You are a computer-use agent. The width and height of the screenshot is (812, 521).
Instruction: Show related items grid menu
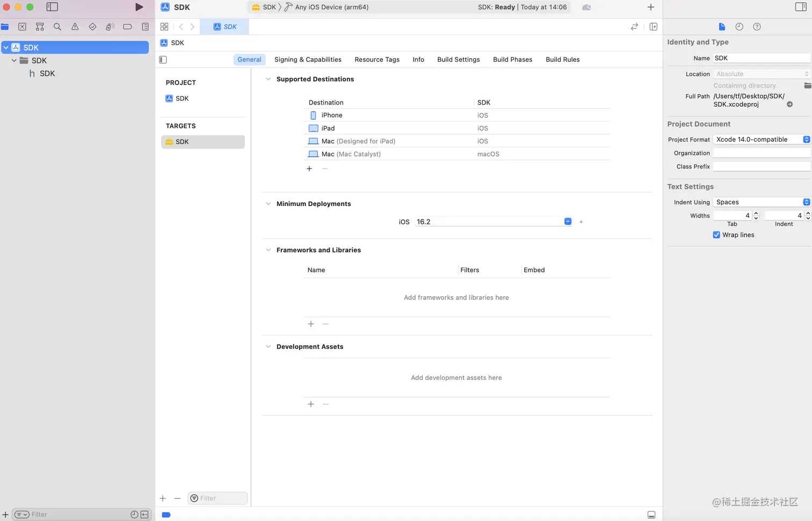pos(164,26)
